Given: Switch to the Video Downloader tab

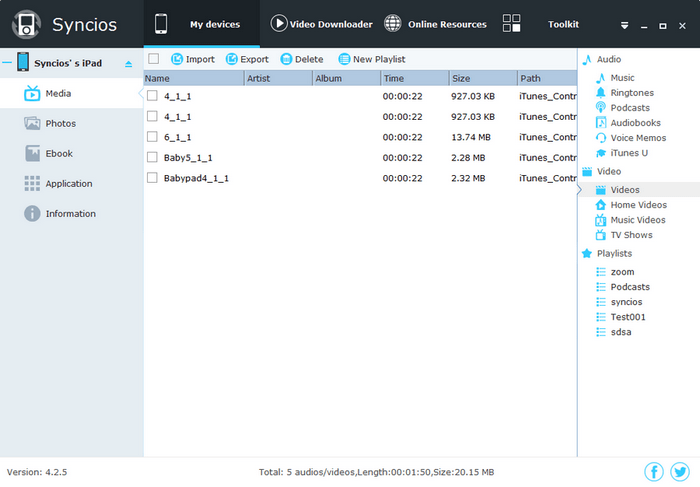Looking at the screenshot, I should click(x=321, y=24).
